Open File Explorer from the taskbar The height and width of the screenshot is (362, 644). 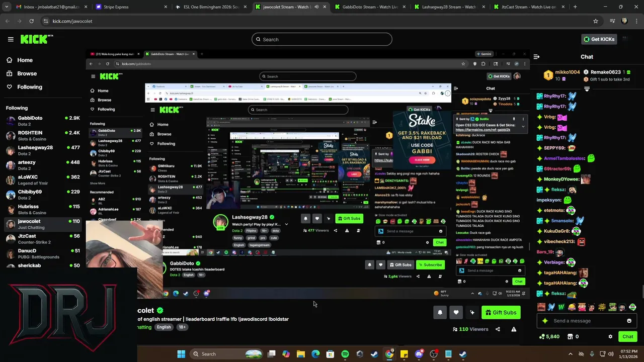(301, 354)
